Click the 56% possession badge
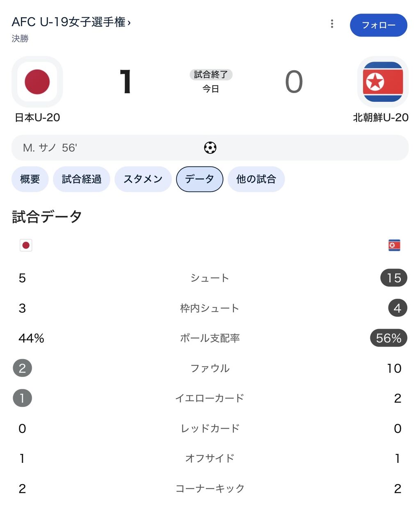 (x=388, y=338)
